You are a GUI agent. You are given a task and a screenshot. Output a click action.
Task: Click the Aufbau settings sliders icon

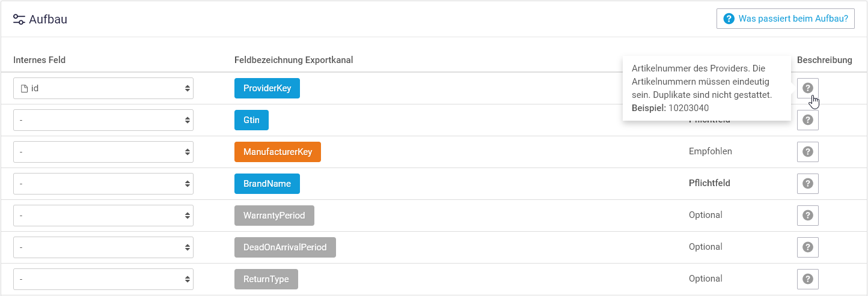coord(19,19)
